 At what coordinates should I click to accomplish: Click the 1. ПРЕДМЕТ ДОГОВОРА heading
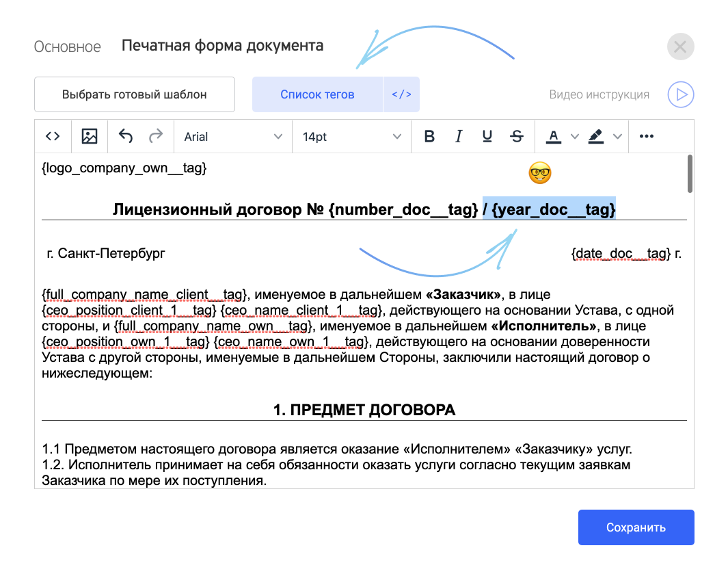[364, 410]
